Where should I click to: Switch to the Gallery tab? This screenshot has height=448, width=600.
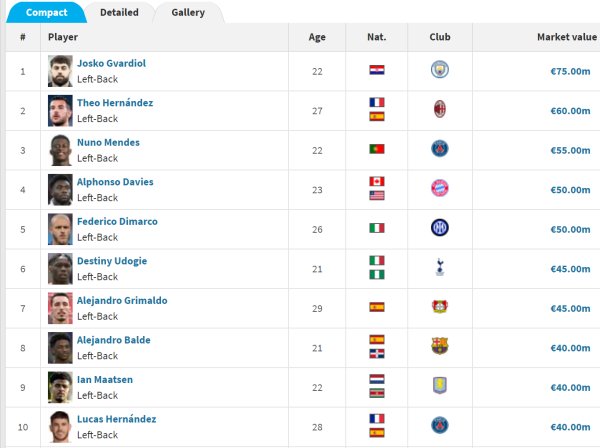[188, 12]
